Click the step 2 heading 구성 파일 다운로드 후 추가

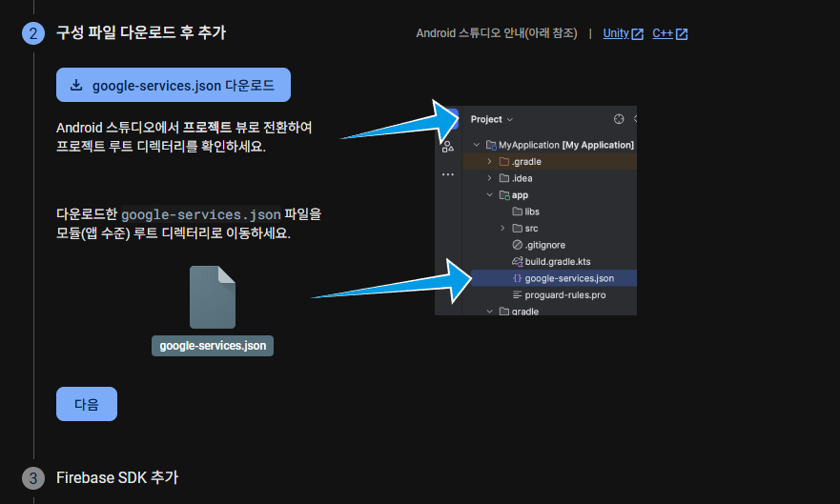tap(141, 32)
